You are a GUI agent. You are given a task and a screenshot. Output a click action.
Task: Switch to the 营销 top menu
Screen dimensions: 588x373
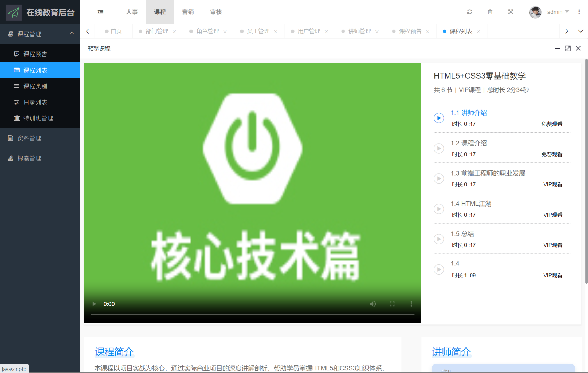click(188, 12)
